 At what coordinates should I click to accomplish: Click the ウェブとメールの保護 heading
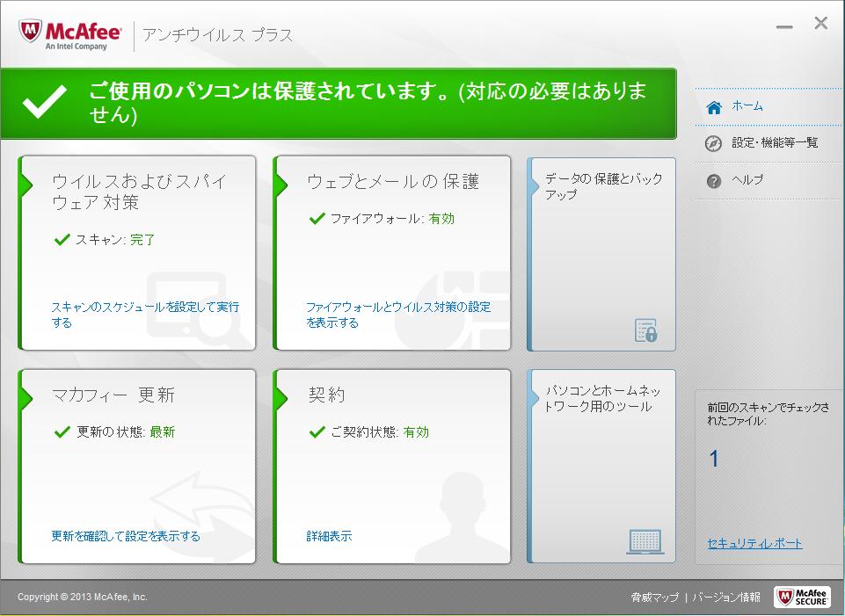point(393,182)
